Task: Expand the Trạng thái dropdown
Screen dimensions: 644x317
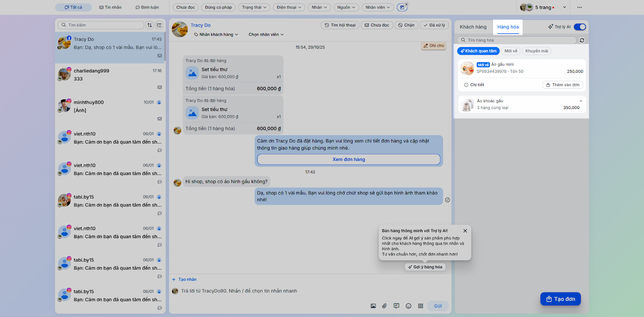Action: [254, 7]
